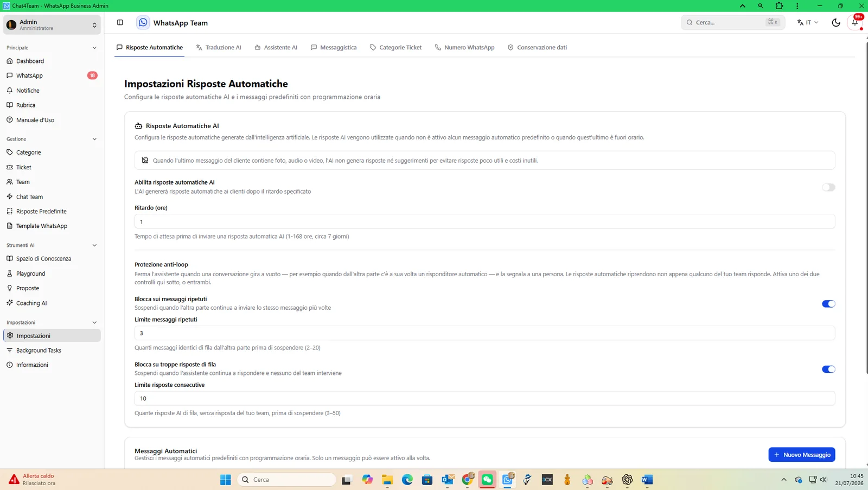
Task: Toggle the sidebar panel icon
Action: pyautogui.click(x=120, y=22)
